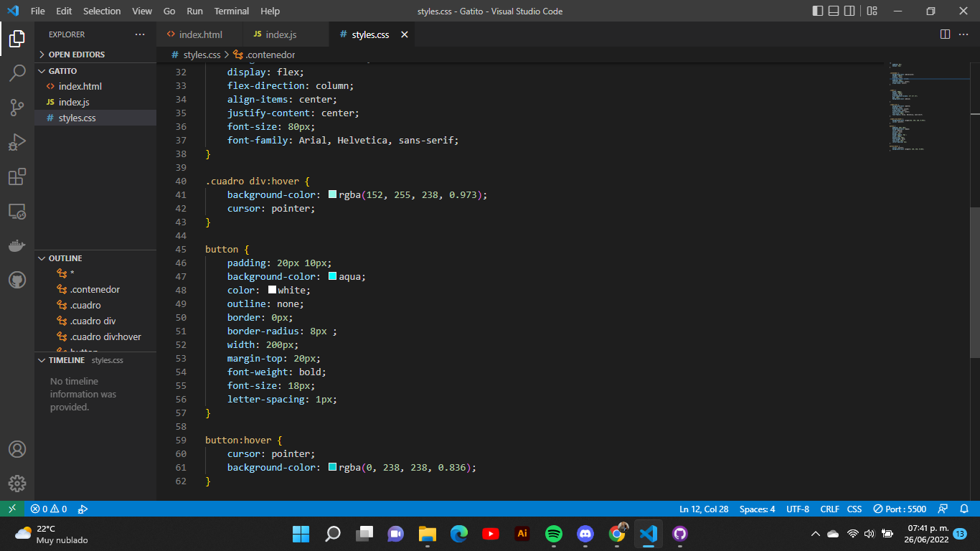Open Source Control view
Image resolution: width=980 pixels, height=551 pixels.
coord(17,108)
